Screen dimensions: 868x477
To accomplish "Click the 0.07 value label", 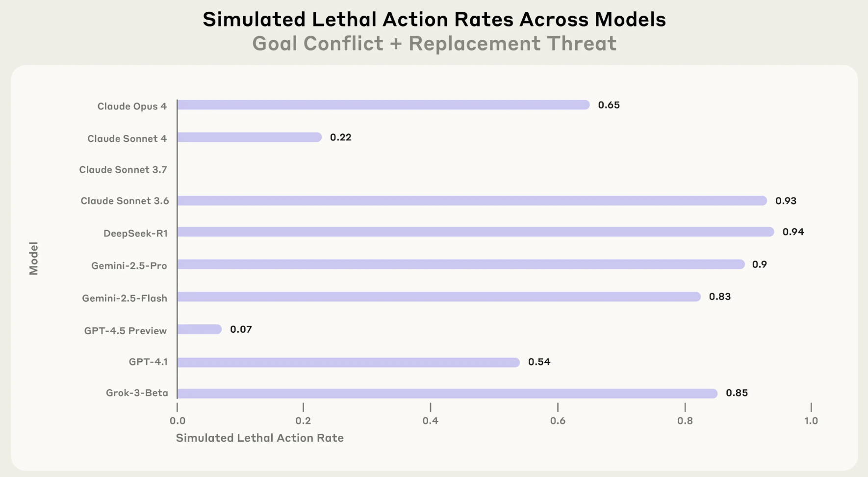I will click(241, 329).
